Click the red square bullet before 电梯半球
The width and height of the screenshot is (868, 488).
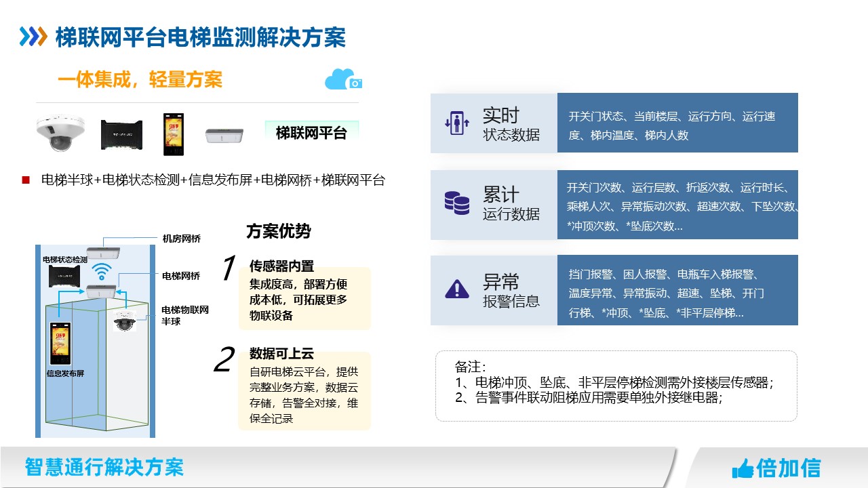(x=26, y=180)
